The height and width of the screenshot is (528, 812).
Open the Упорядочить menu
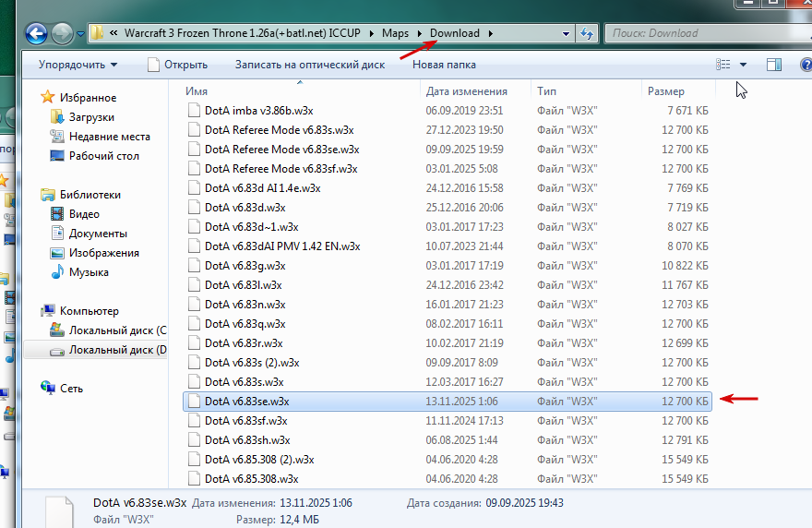pos(78,65)
